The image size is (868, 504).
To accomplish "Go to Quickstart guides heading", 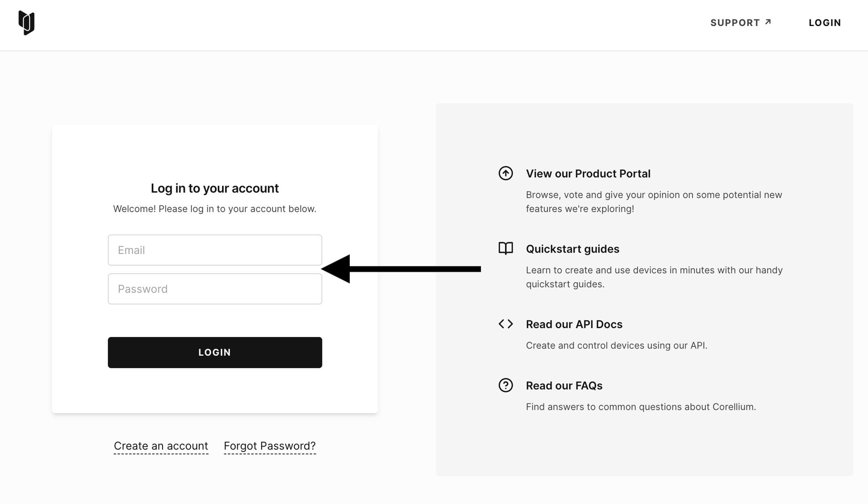I will pos(572,249).
